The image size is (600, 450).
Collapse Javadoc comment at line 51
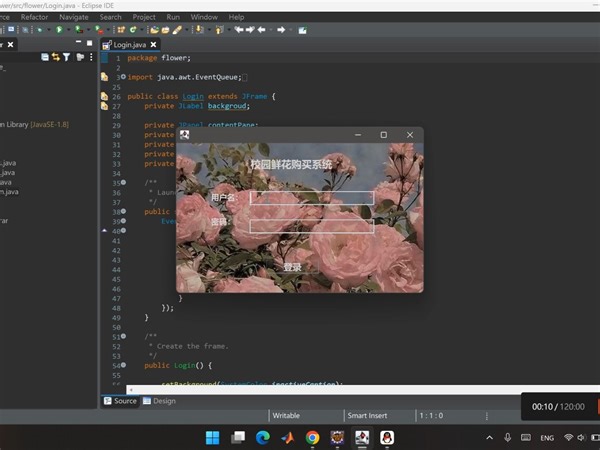click(x=123, y=336)
